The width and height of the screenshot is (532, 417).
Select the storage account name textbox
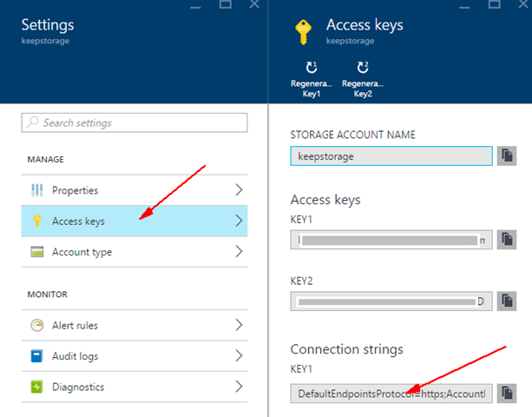391,156
